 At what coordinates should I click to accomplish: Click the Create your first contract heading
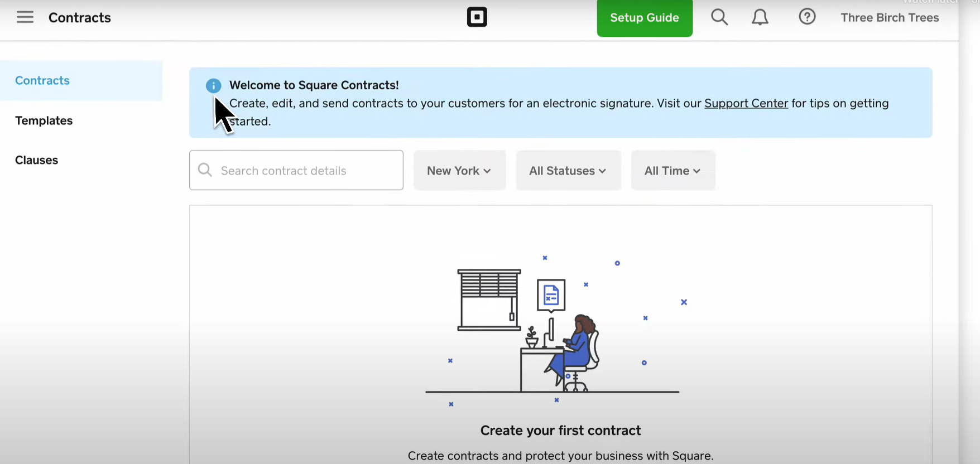560,430
